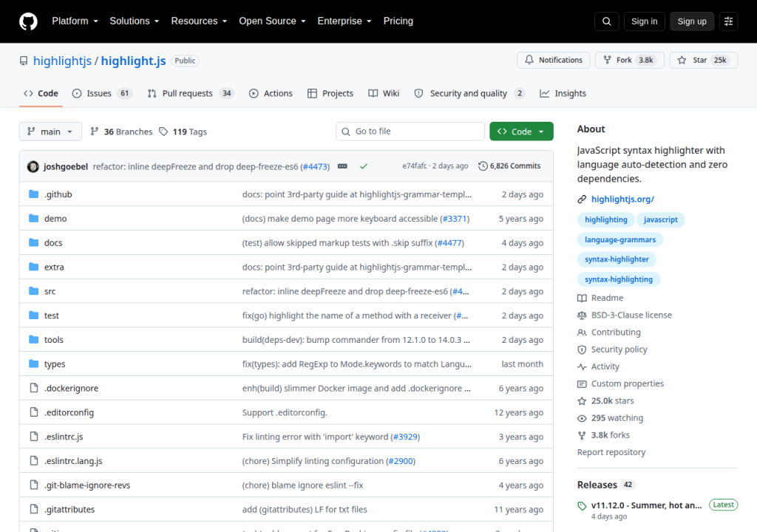This screenshot has height=532, width=757.
Task: Open the src folder icon
Action: 33,291
